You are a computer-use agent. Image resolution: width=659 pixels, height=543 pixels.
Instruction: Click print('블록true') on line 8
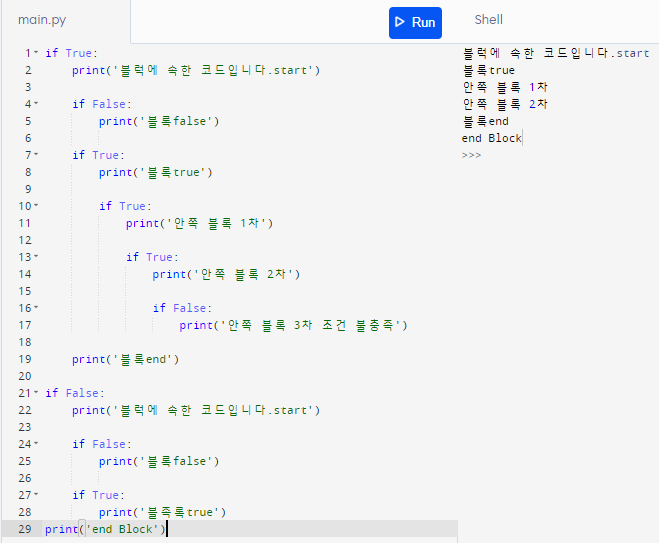pyautogui.click(x=156, y=172)
